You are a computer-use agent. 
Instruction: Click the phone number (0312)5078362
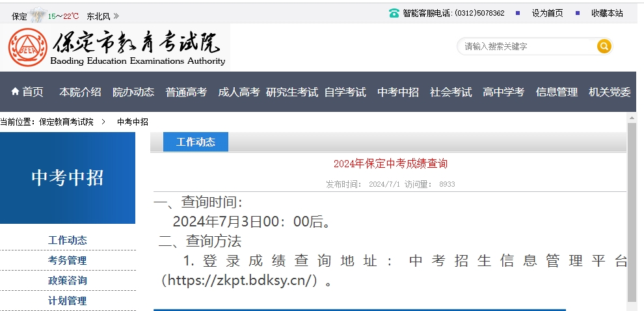coord(479,13)
